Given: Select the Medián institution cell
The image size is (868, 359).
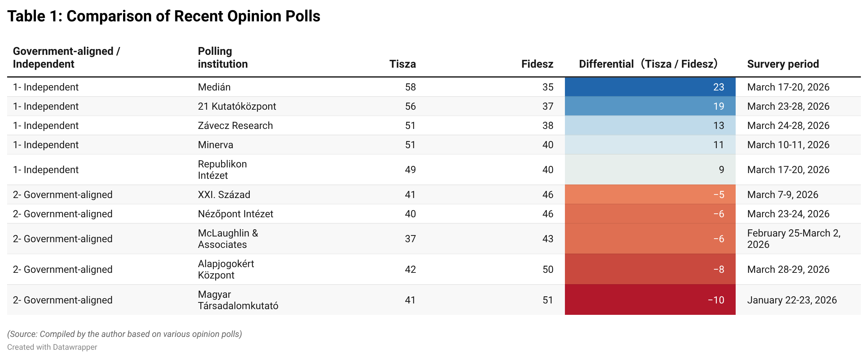Looking at the screenshot, I should [x=214, y=87].
